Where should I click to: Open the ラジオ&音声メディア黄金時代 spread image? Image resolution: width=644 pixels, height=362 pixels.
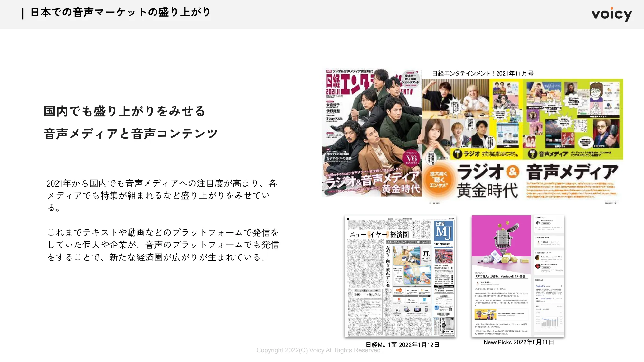tap(523, 141)
